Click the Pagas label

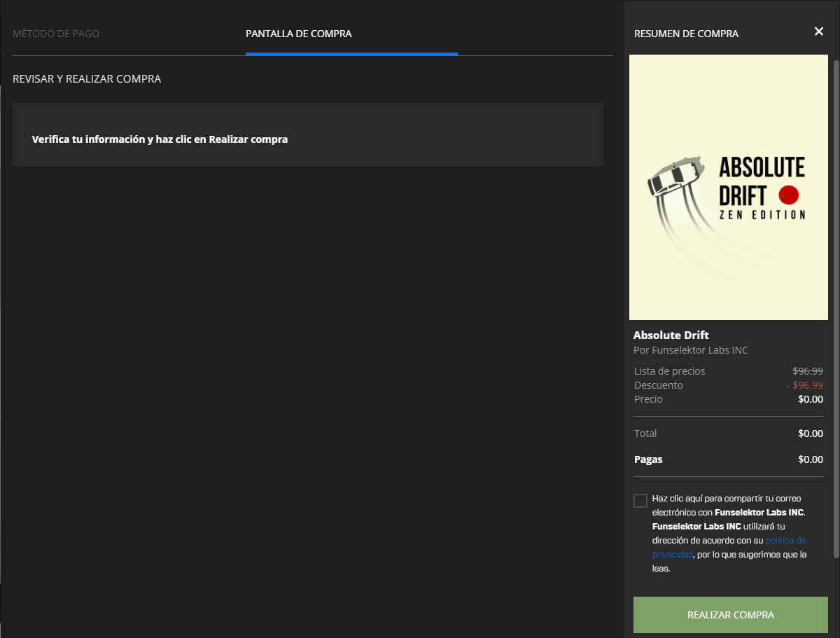(648, 459)
